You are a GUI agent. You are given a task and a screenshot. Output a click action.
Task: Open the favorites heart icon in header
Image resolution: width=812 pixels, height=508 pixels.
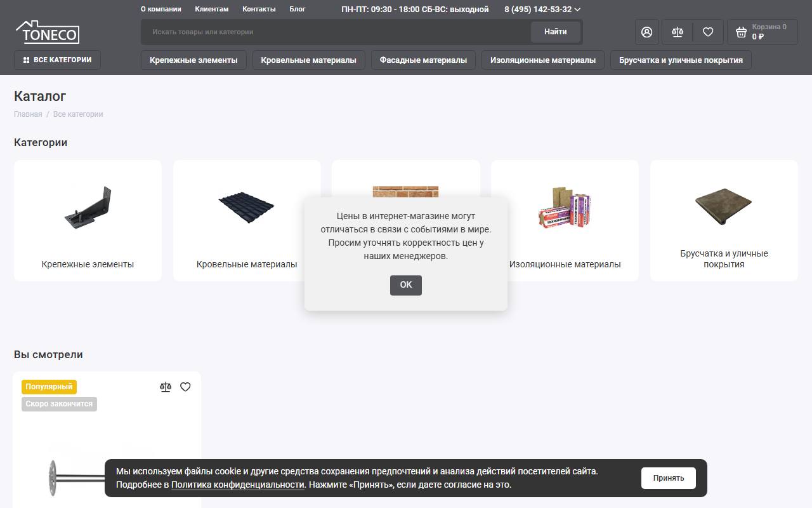click(x=708, y=32)
